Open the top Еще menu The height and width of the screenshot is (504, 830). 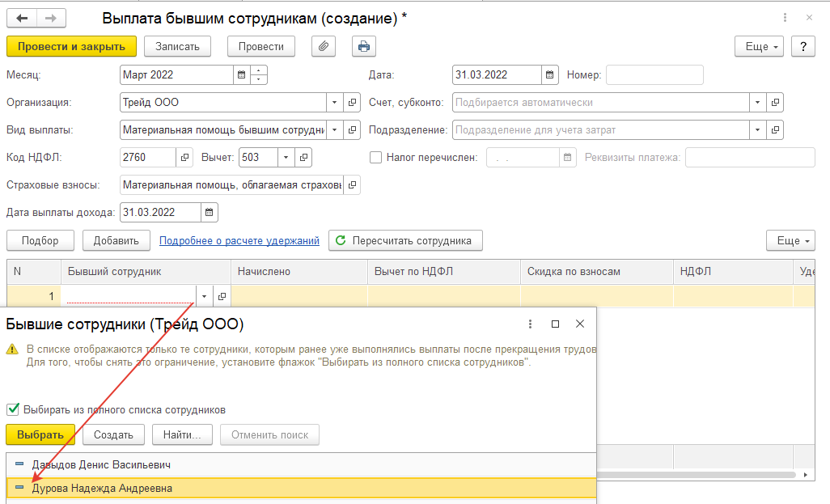pyautogui.click(x=759, y=46)
